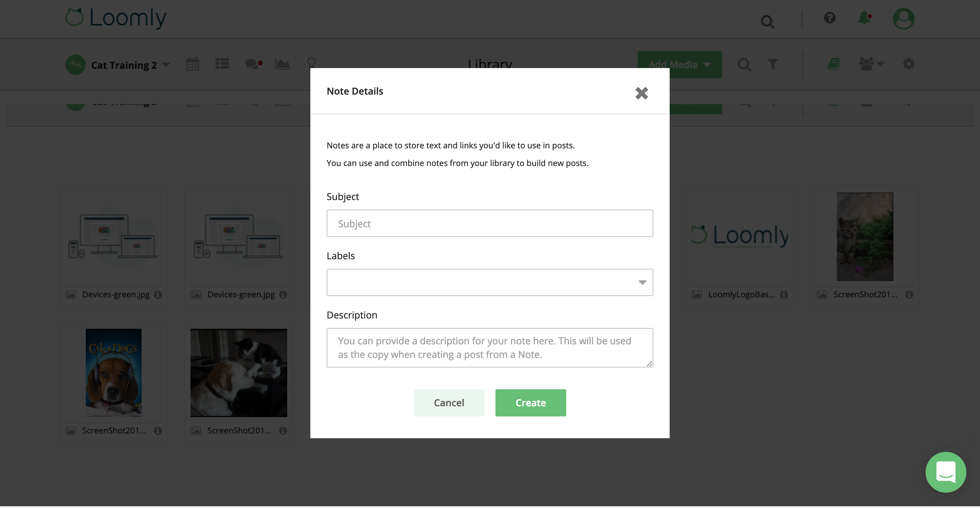Open help with the question mark icon
Image resolution: width=980 pixels, height=509 pixels.
click(x=830, y=18)
